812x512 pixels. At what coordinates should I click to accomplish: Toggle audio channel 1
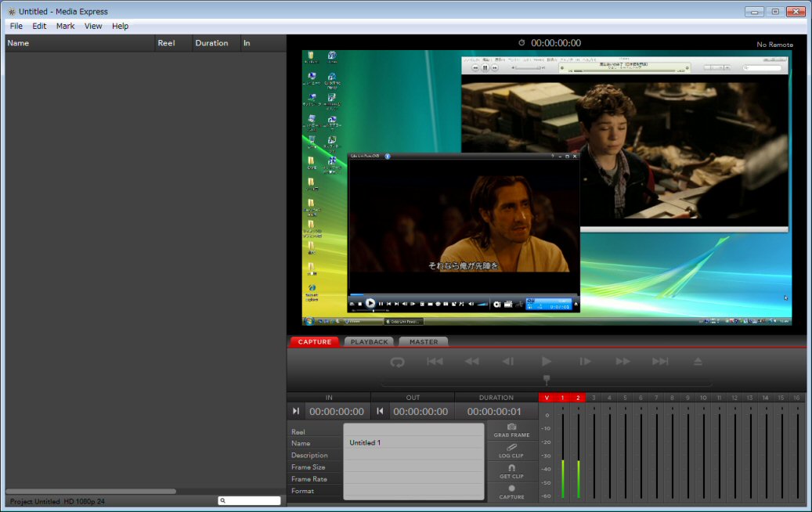(x=562, y=398)
